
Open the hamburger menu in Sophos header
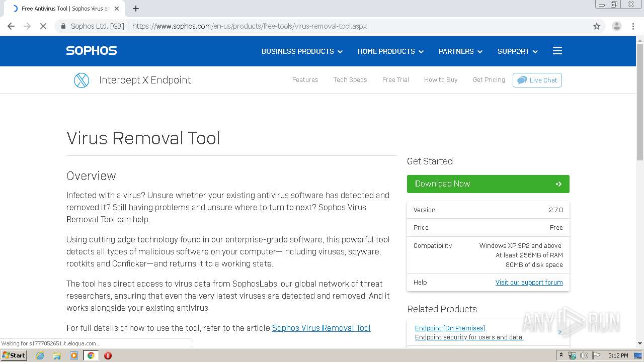[x=557, y=51]
